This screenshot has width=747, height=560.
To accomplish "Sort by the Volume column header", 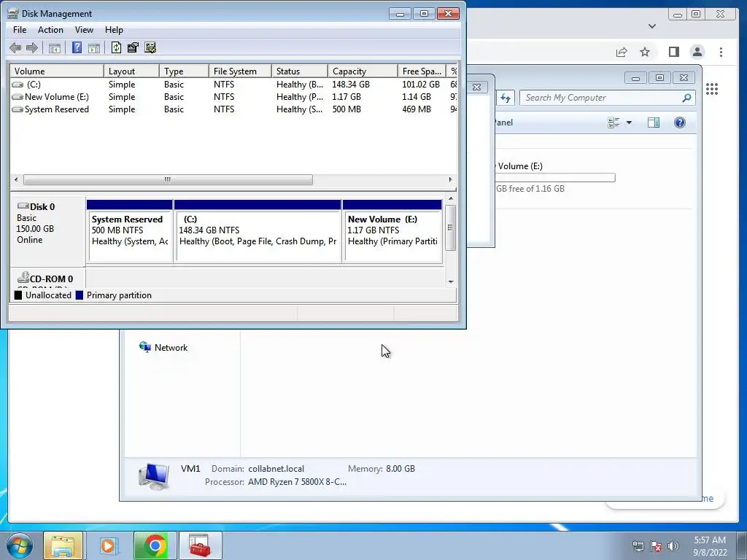I will pos(57,71).
